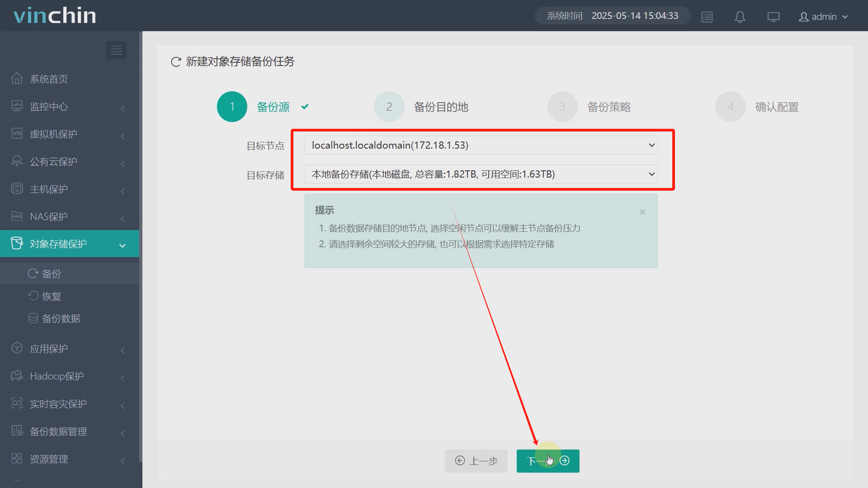
Task: Open the task list icon in header
Action: pyautogui.click(x=707, y=17)
